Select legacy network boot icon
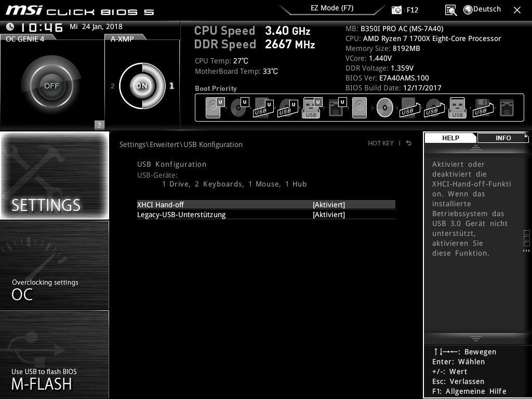 pos(507,108)
